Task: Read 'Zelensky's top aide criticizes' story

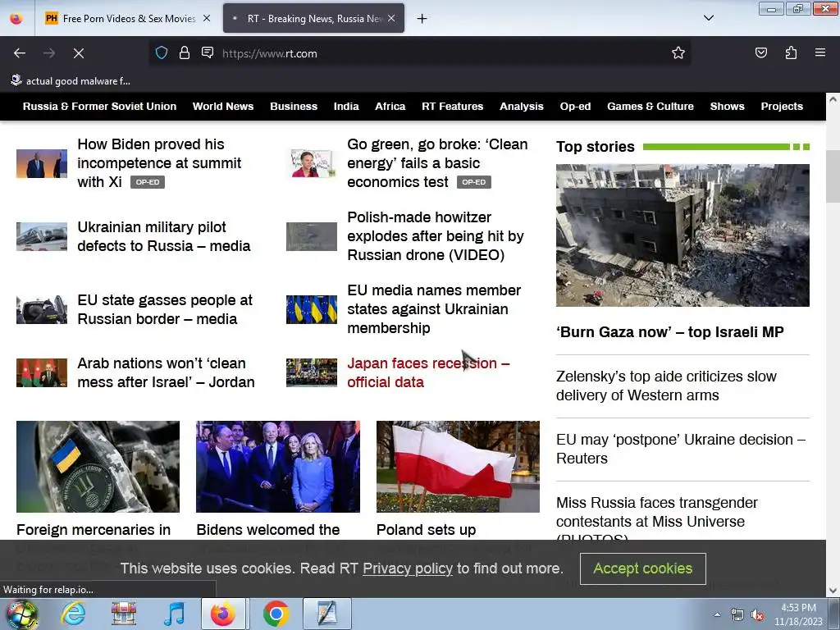Action: (666, 386)
